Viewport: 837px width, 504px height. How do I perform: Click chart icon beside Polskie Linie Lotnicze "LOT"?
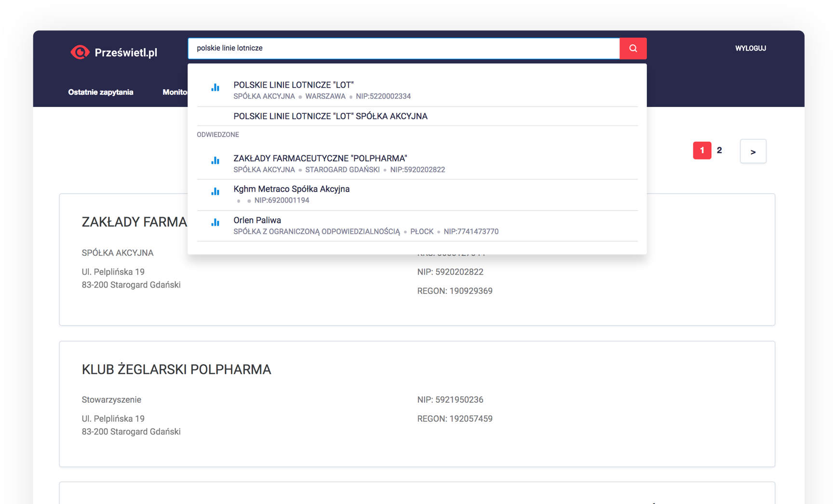[215, 87]
